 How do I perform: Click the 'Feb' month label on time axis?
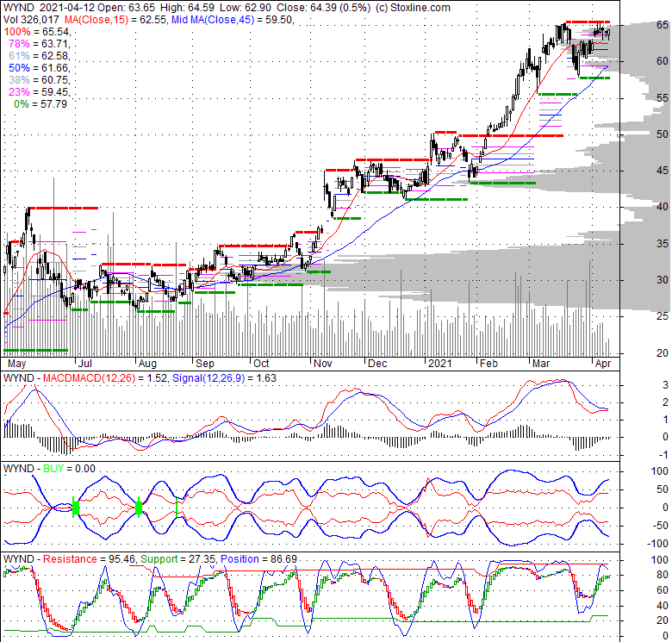click(488, 364)
